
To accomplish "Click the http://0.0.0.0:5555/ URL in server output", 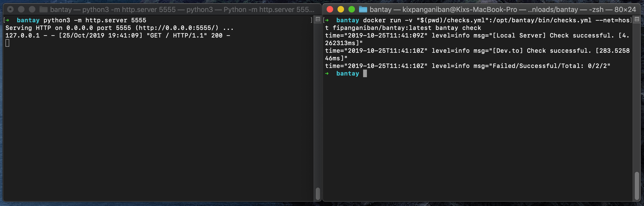I will click(x=179, y=28).
